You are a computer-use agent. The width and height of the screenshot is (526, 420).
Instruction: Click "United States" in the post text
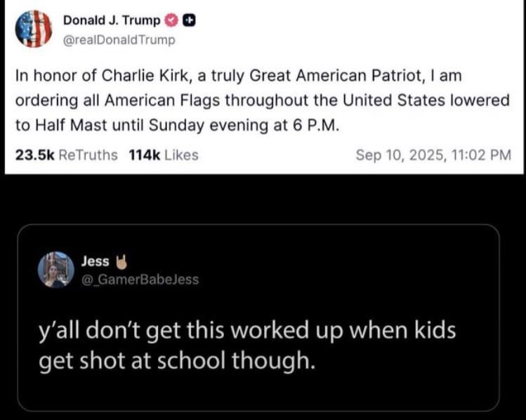coord(402,100)
